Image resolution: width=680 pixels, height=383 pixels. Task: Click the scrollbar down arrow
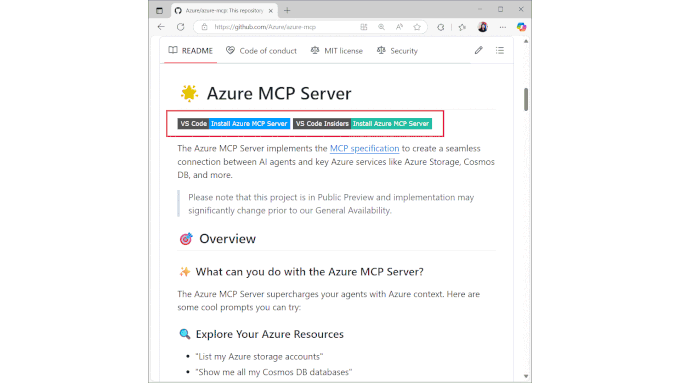(x=526, y=376)
